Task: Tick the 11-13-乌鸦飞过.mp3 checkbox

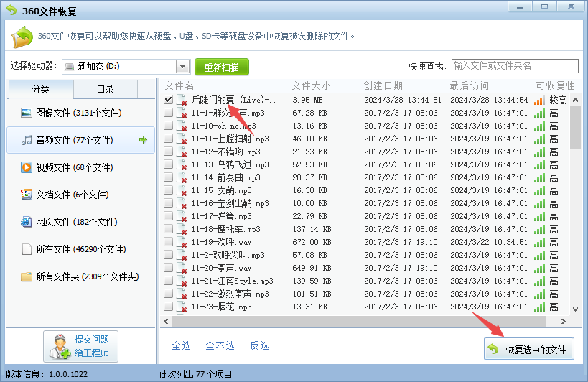Action: [x=169, y=164]
